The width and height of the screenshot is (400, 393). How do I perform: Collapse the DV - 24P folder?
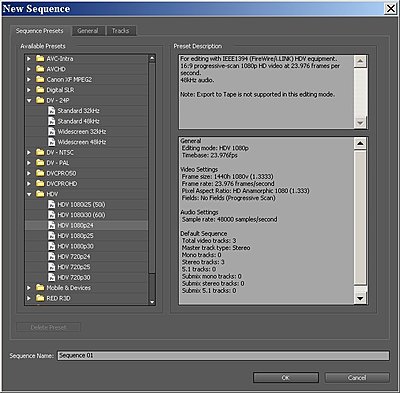(x=29, y=100)
